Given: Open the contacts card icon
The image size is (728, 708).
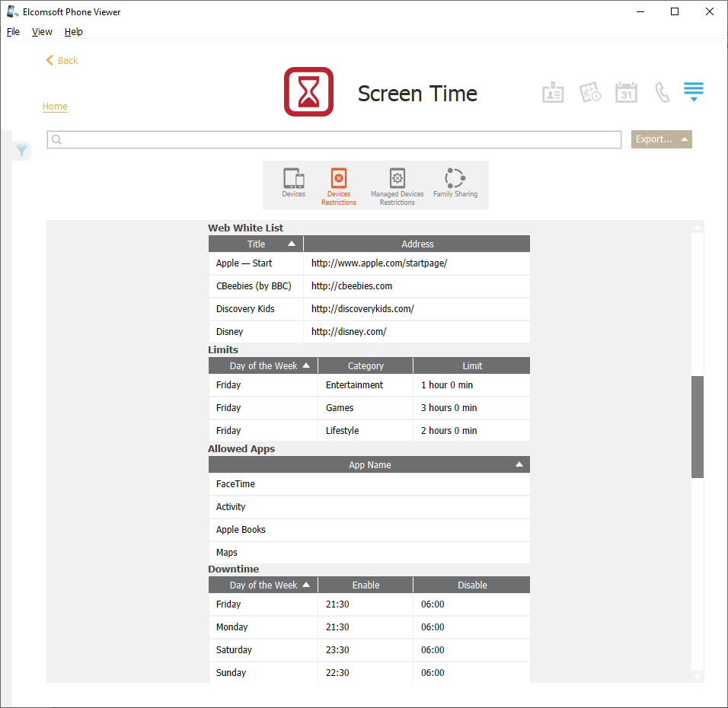Looking at the screenshot, I should 553,93.
